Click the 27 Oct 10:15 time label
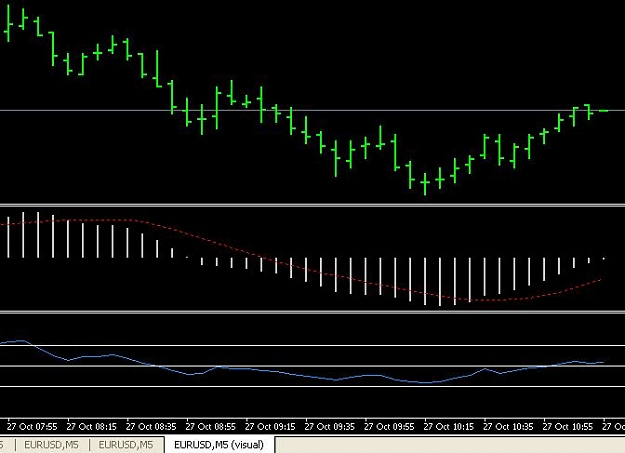Screen dimensions: 625x453 [x=449, y=427]
